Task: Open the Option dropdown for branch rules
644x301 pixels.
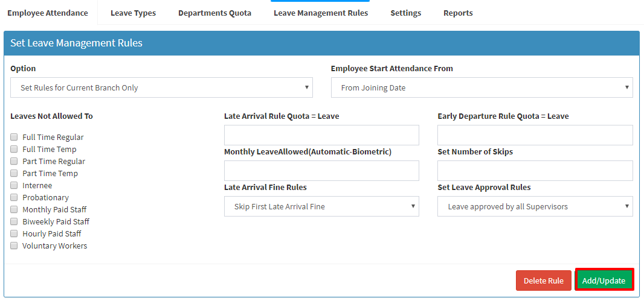Action: (x=161, y=87)
